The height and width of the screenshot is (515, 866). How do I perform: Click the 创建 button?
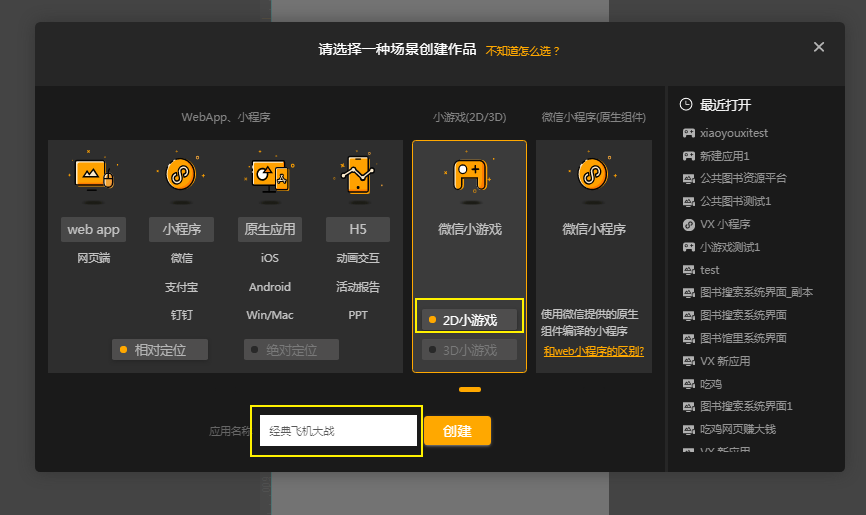pos(457,430)
